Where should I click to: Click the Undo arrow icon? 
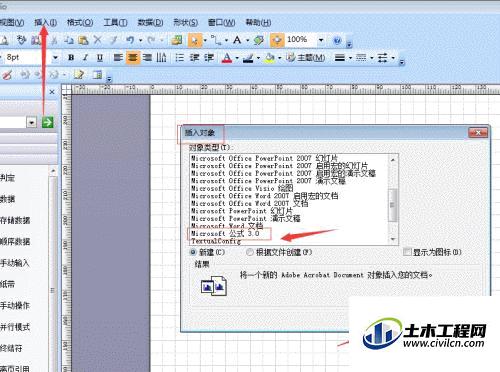(130, 40)
